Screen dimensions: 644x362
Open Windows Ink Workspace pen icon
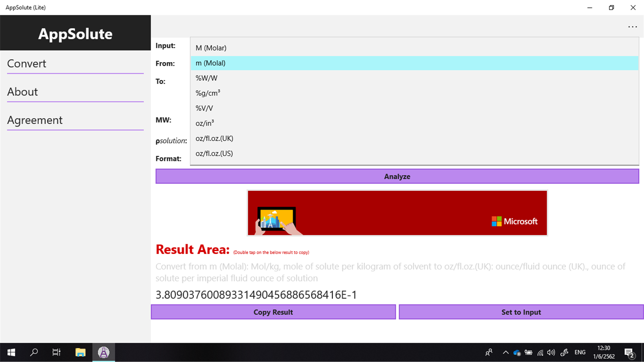pyautogui.click(x=563, y=352)
